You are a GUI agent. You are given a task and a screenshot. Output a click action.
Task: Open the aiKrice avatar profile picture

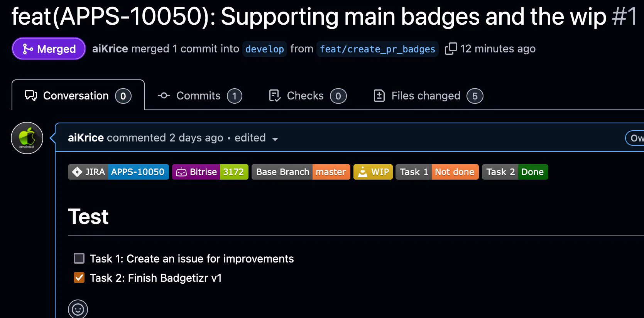coord(27,138)
